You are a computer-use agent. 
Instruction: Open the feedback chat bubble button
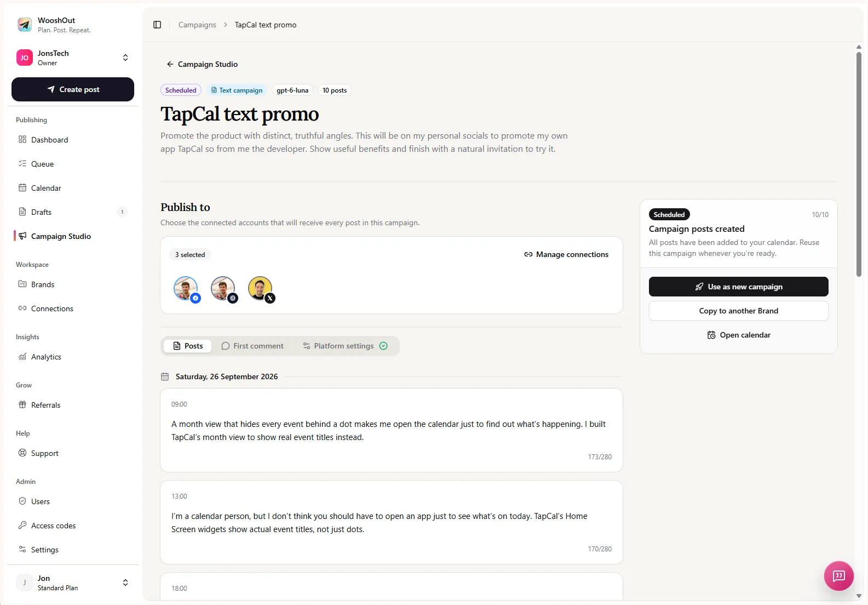838,575
